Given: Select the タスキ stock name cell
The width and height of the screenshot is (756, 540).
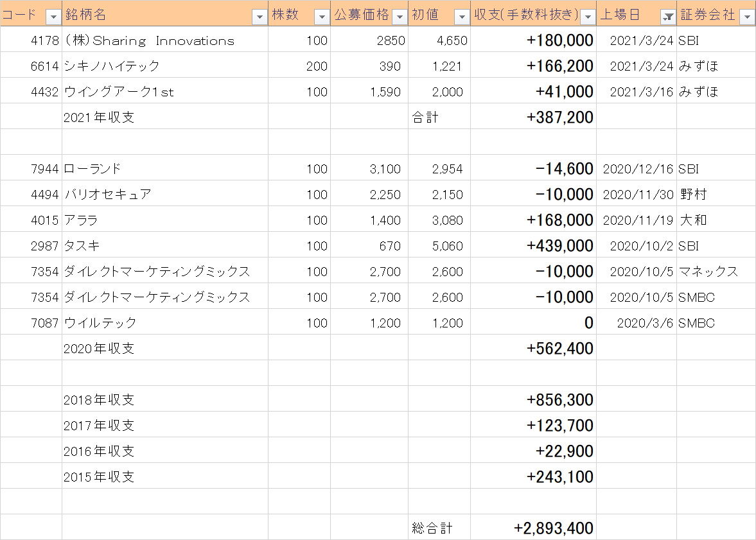Looking at the screenshot, I should coord(165,245).
